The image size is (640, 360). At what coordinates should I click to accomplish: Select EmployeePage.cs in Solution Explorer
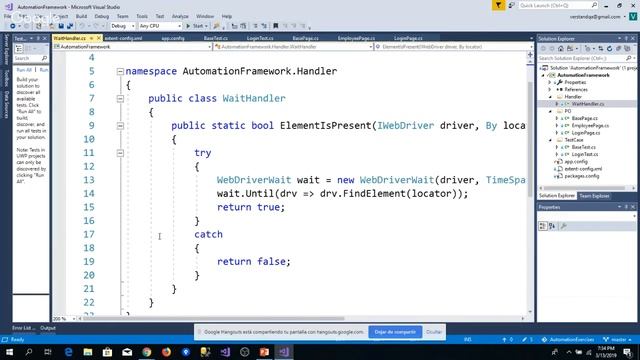pyautogui.click(x=590, y=126)
